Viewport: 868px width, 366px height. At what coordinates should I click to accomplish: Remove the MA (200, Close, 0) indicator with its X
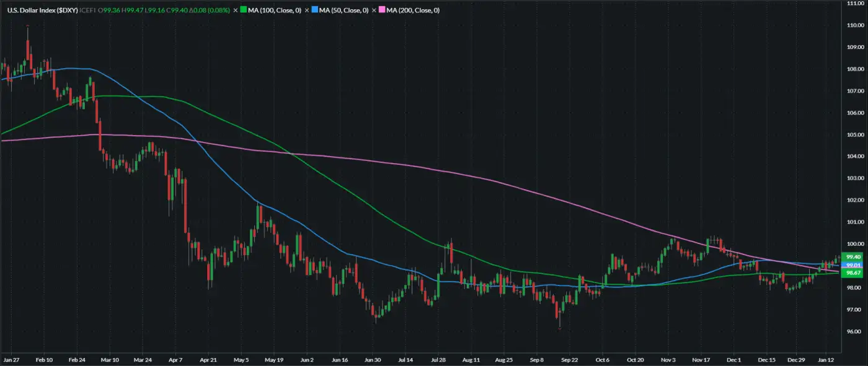374,11
